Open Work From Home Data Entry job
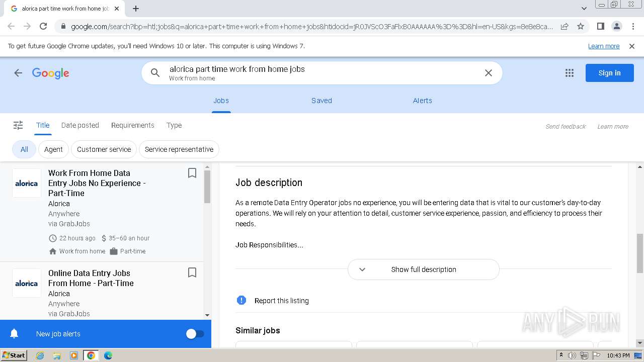644x362 pixels. point(97,183)
